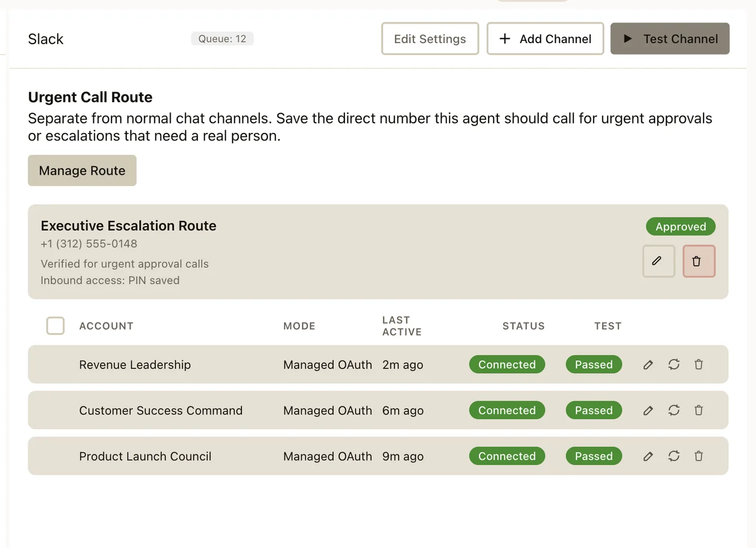This screenshot has width=756, height=548.
Task: Edit the Revenue Leadership account
Action: tap(648, 364)
